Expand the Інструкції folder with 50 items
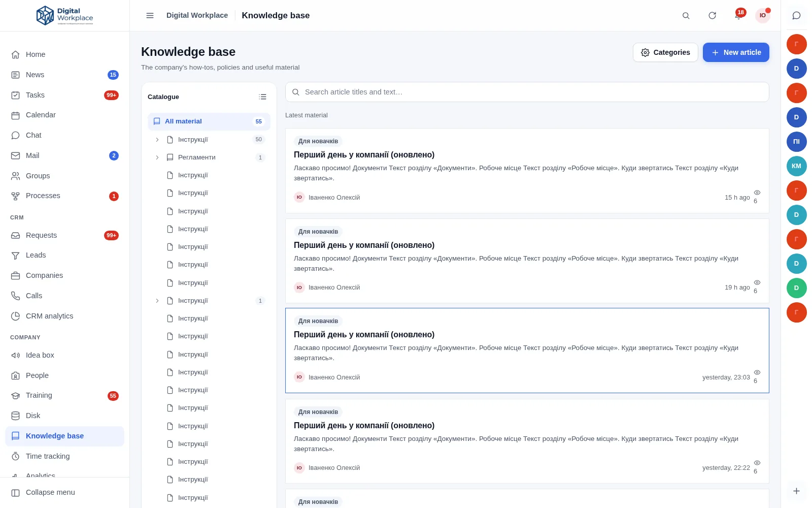This screenshot has width=812, height=508. point(157,140)
